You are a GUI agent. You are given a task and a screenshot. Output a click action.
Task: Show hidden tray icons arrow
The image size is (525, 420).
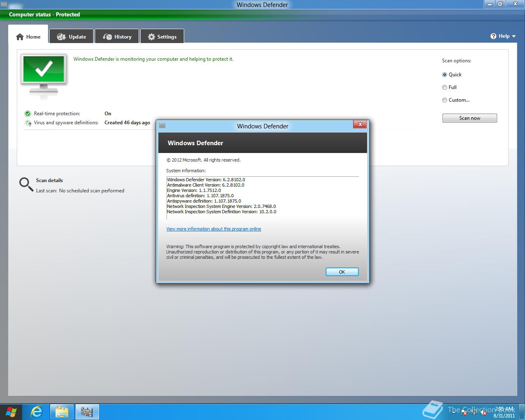454,412
